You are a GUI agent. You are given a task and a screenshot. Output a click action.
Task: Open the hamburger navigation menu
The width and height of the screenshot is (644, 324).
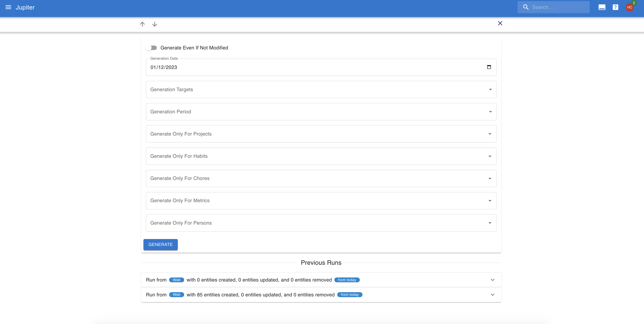coord(8,7)
